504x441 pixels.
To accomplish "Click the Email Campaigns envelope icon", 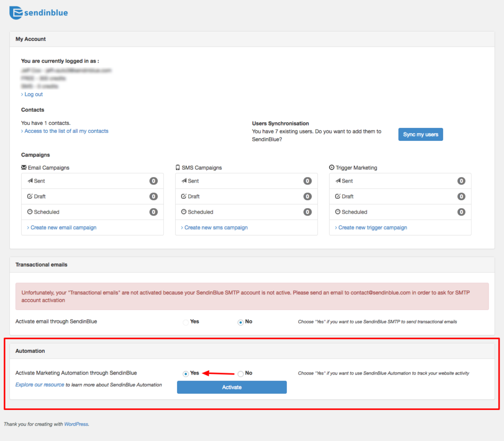I will coord(24,167).
